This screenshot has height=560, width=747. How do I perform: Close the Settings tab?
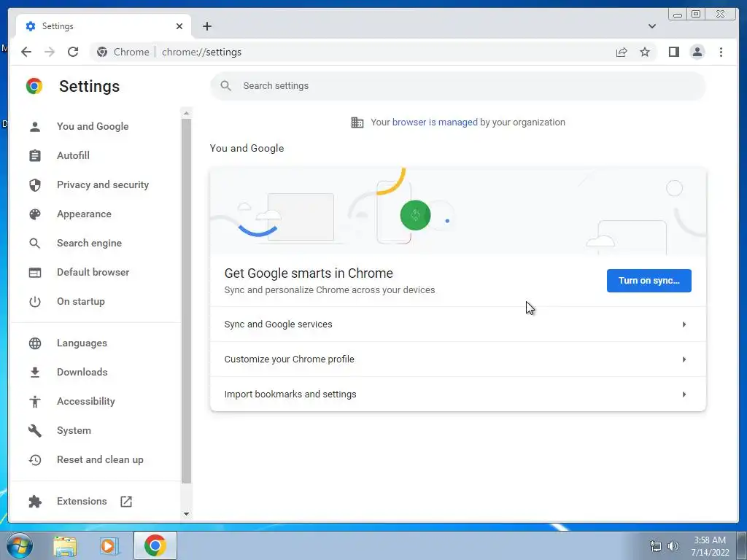(179, 26)
